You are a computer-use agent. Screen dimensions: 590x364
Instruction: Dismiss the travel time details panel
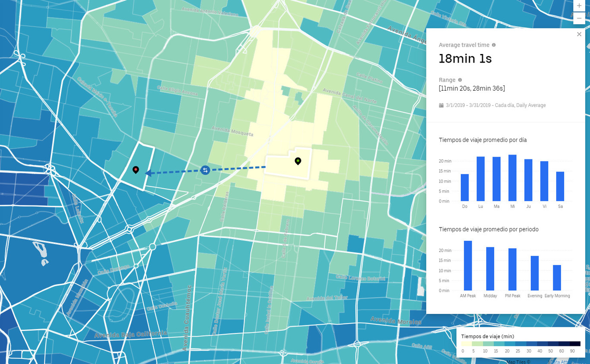click(x=579, y=34)
